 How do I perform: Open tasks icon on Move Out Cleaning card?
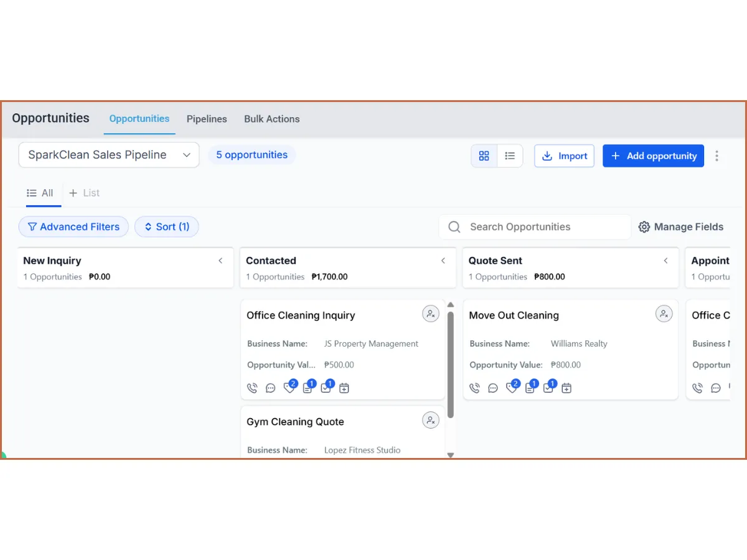tap(548, 388)
